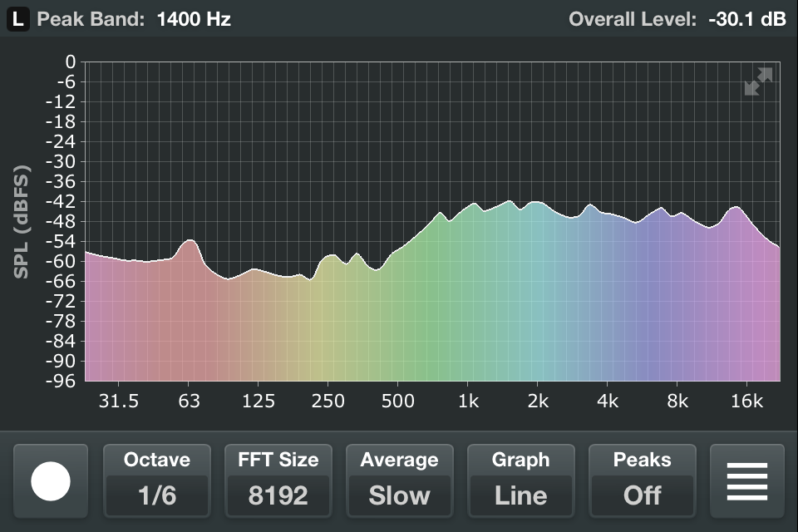Click the -42 level axis label
The height and width of the screenshot is (532, 798).
(61, 202)
